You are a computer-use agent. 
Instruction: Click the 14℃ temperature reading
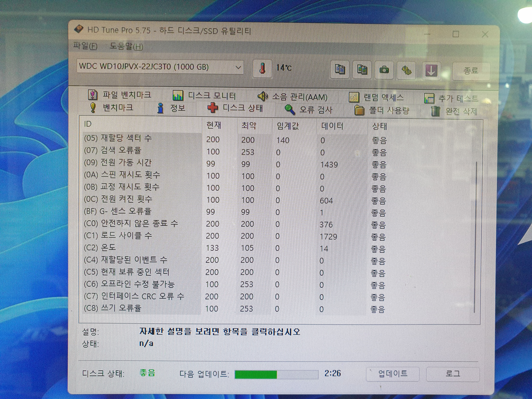click(284, 68)
